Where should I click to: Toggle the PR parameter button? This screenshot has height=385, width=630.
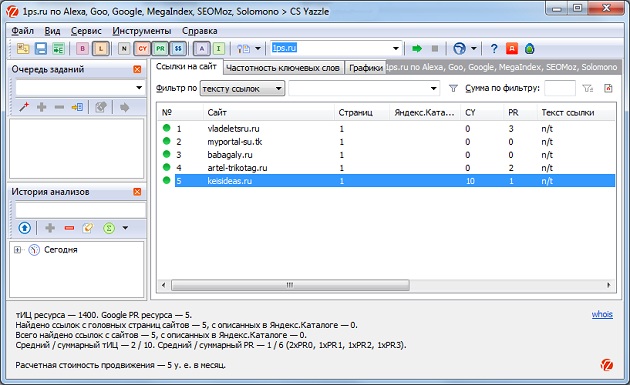click(x=160, y=49)
